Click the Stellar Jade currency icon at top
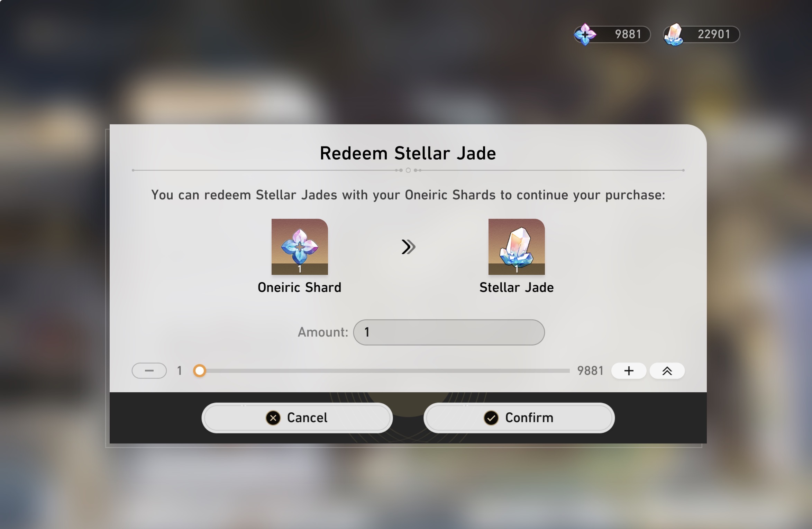 tap(674, 35)
